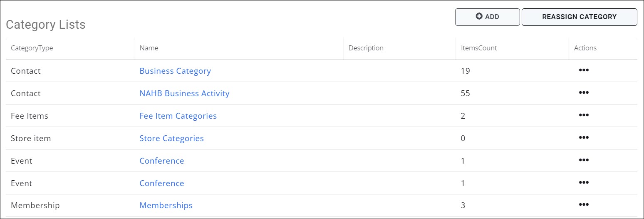The height and width of the screenshot is (219, 644).
Task: Click the Add button with plus icon
Action: click(487, 17)
